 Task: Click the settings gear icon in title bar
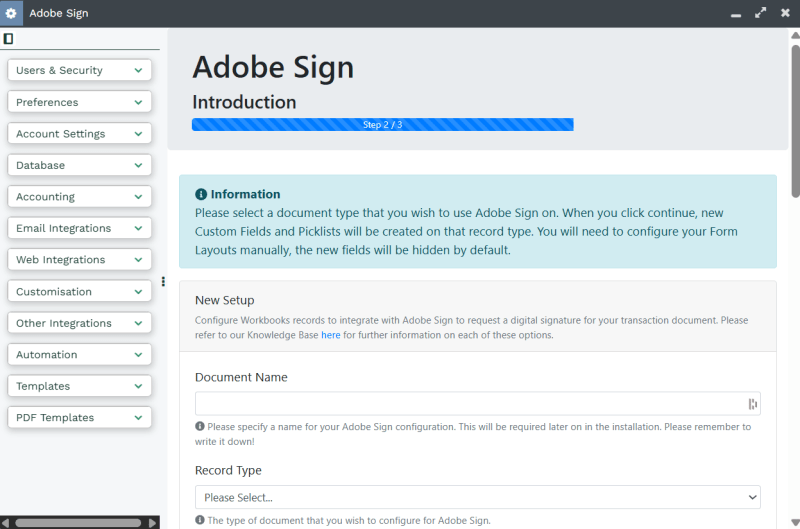(x=11, y=13)
